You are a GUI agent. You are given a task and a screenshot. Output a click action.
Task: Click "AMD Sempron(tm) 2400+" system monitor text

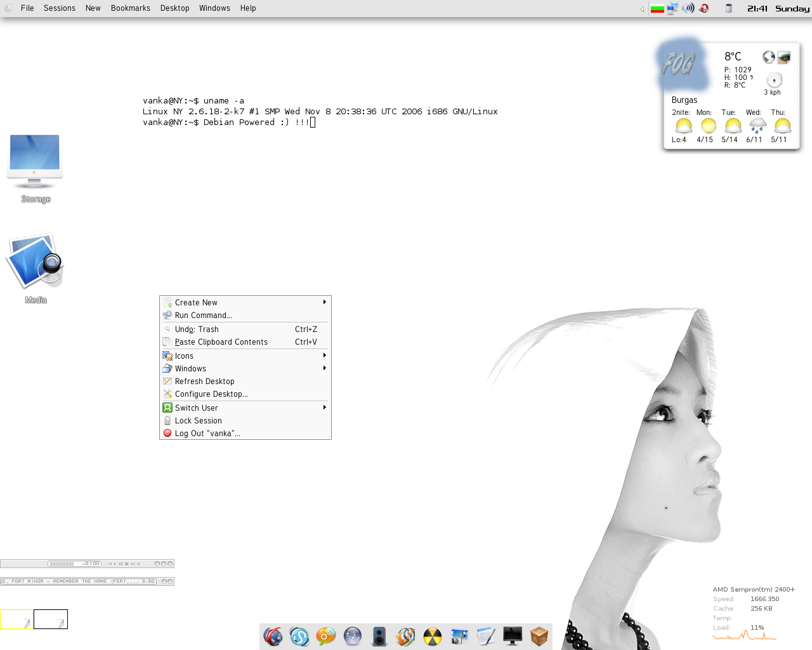pyautogui.click(x=754, y=589)
